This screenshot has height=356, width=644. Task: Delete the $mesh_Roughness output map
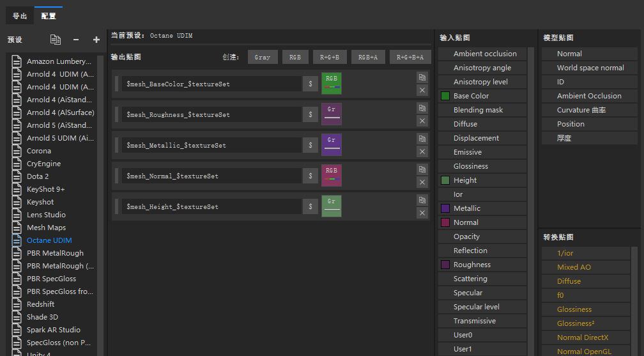tap(422, 121)
